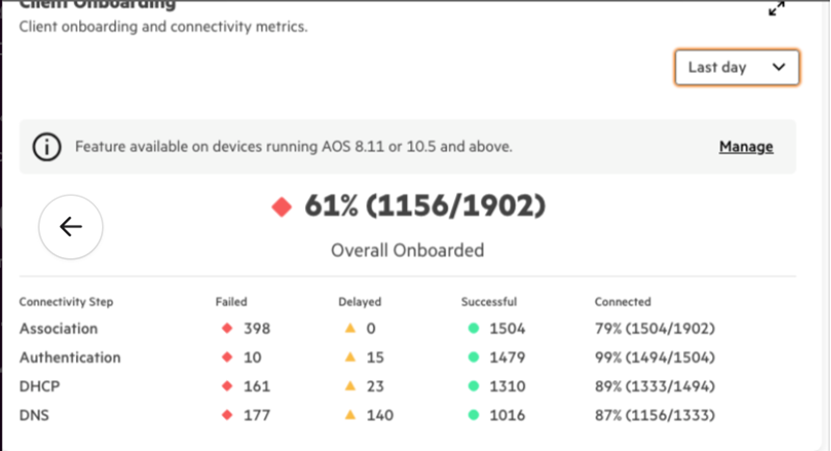This screenshot has width=831, height=451.
Task: Click the orange triangle in DNS row
Action: click(x=351, y=415)
